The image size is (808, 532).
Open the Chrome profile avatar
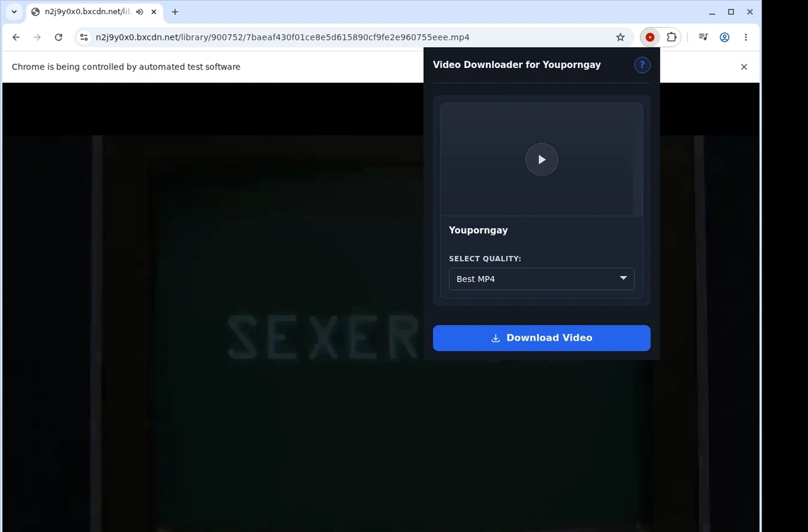(725, 38)
